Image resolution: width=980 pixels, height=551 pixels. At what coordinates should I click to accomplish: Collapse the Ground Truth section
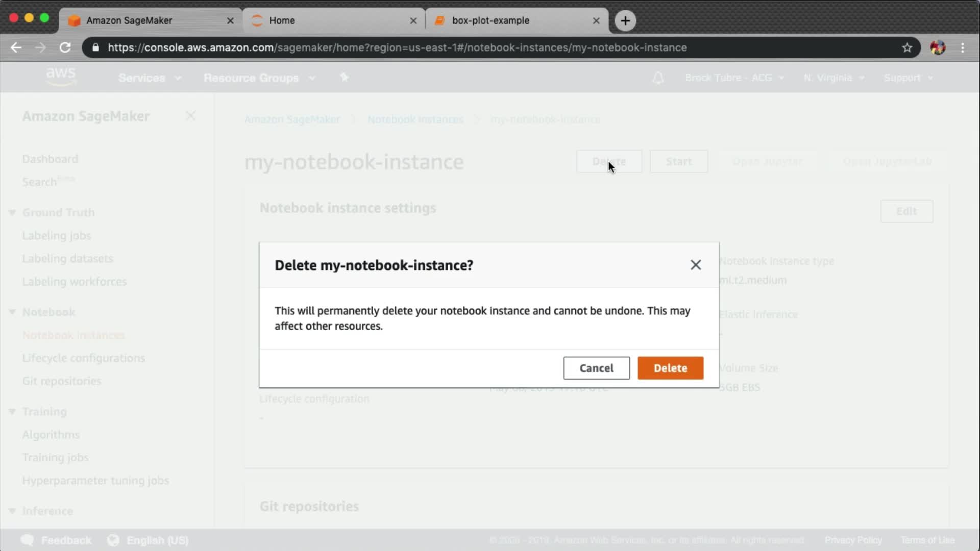pos(12,212)
